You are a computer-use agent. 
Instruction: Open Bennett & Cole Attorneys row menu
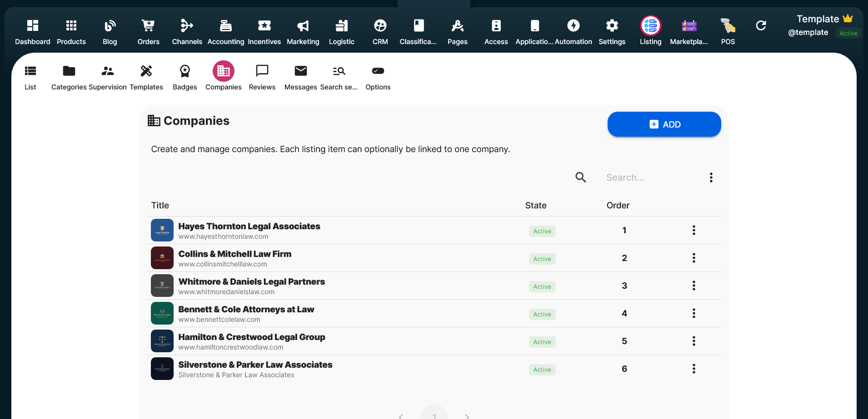[694, 313]
